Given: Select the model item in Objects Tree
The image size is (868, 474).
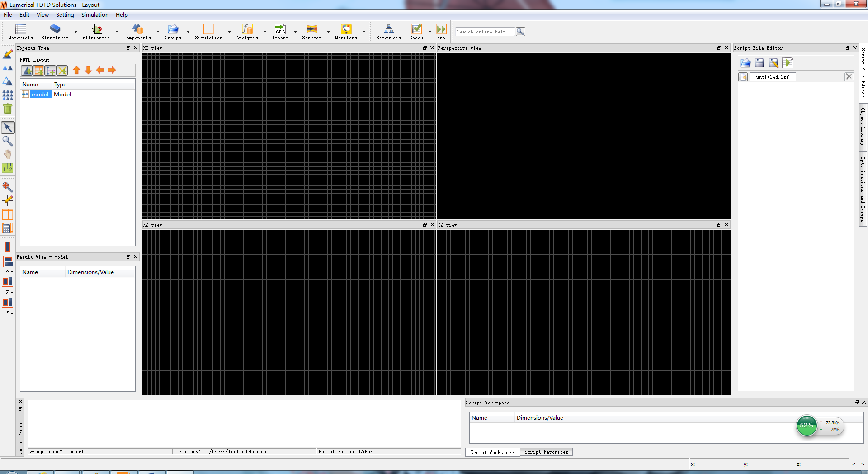Looking at the screenshot, I should [40, 95].
